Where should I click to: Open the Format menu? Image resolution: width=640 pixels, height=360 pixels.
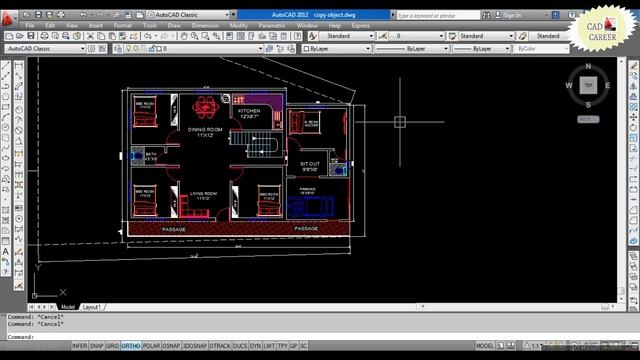tap(122, 26)
